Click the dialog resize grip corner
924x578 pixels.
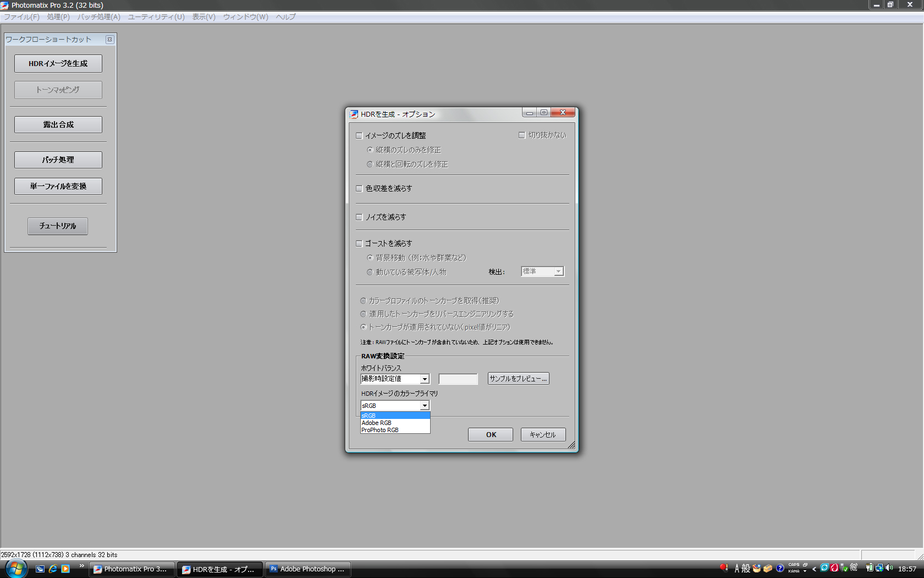571,445
